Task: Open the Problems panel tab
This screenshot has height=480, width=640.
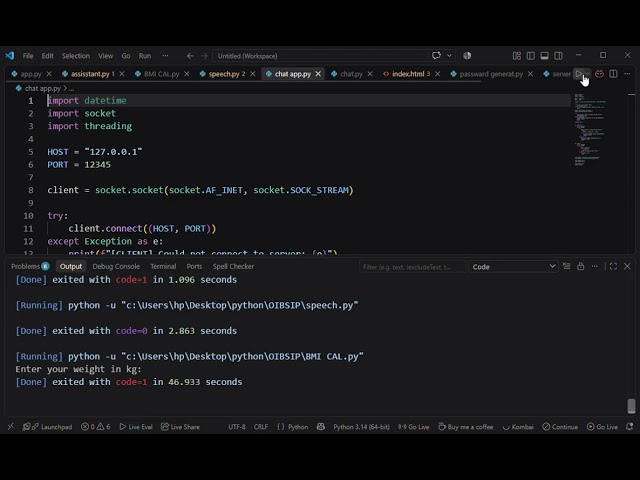Action: point(30,266)
